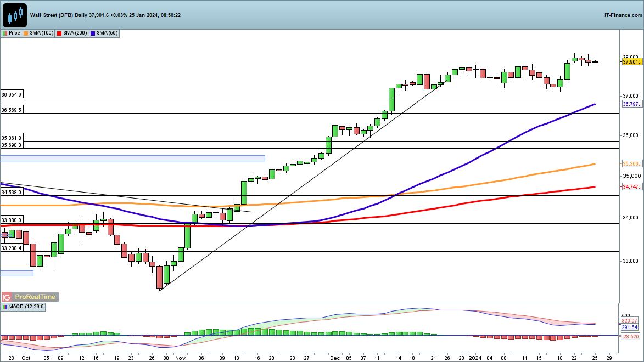Click the IG ProRealTime logo badge

click(x=30, y=297)
